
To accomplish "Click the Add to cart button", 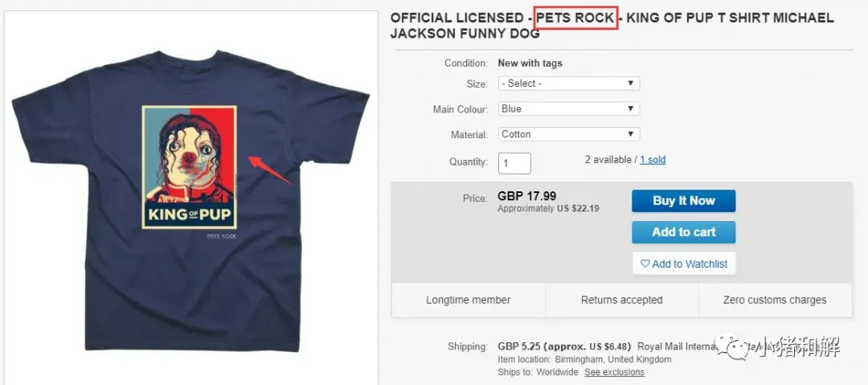I will coord(684,232).
